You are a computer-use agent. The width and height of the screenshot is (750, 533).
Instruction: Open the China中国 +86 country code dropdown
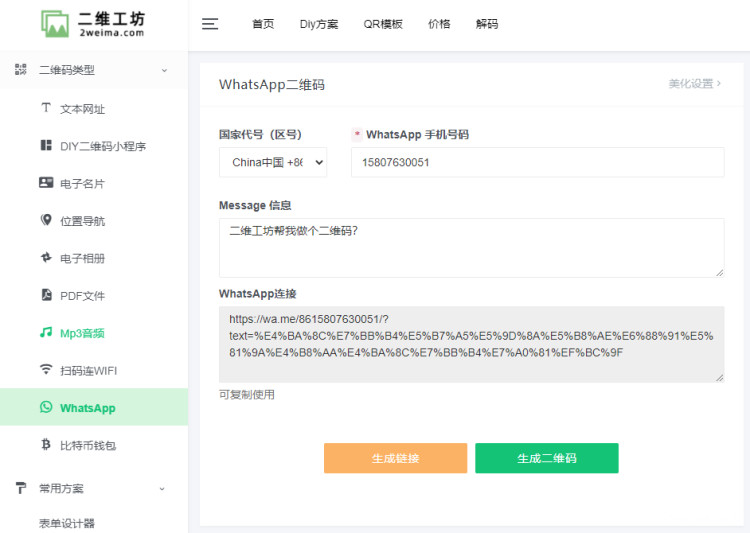pyautogui.click(x=273, y=162)
